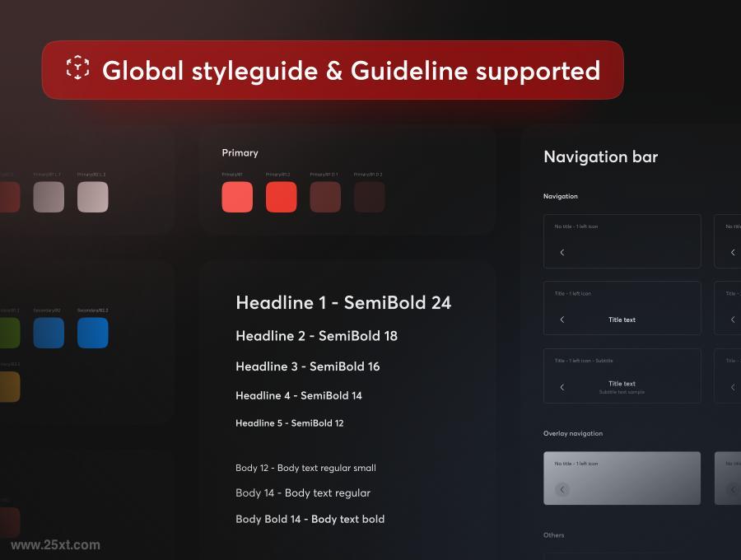
Task: Click 'Headline 2 - SemiBold 18' text
Action: pyautogui.click(x=316, y=336)
